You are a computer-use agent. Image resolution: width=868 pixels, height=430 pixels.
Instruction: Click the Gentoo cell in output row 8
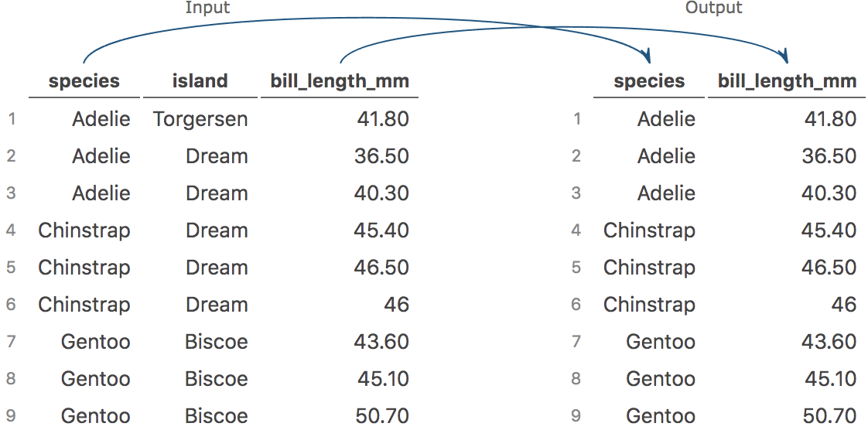pyautogui.click(x=661, y=379)
